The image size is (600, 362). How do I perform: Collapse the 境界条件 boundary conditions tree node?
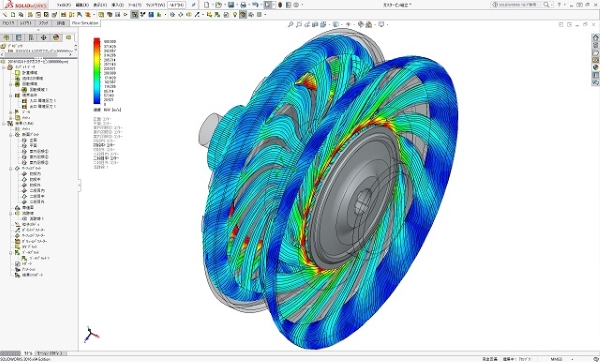[11, 95]
